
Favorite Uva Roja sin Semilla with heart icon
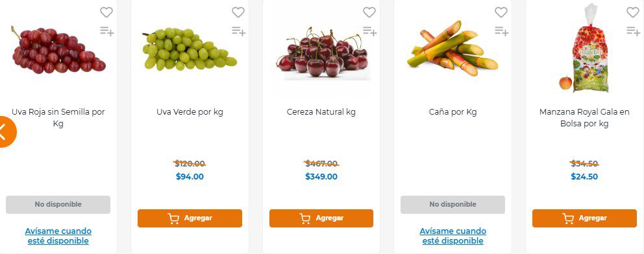tap(106, 12)
